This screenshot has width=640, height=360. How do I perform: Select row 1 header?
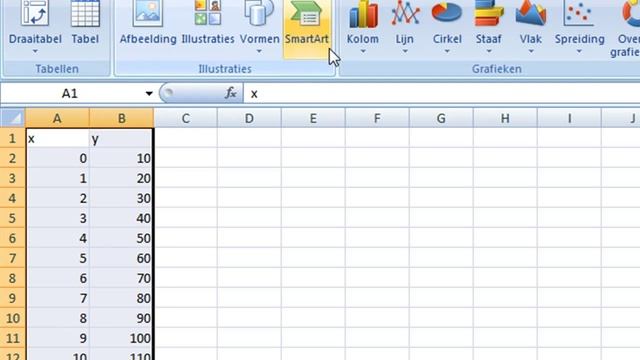(13, 138)
